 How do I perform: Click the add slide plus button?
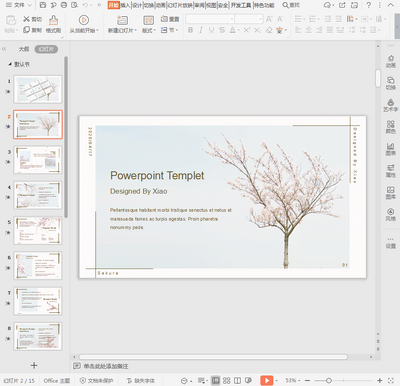click(x=34, y=365)
